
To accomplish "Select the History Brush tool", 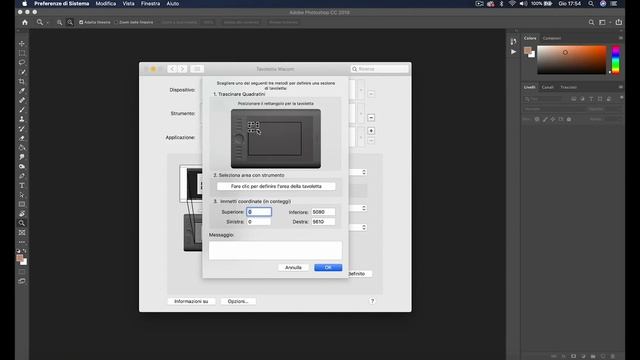I will coord(22,129).
